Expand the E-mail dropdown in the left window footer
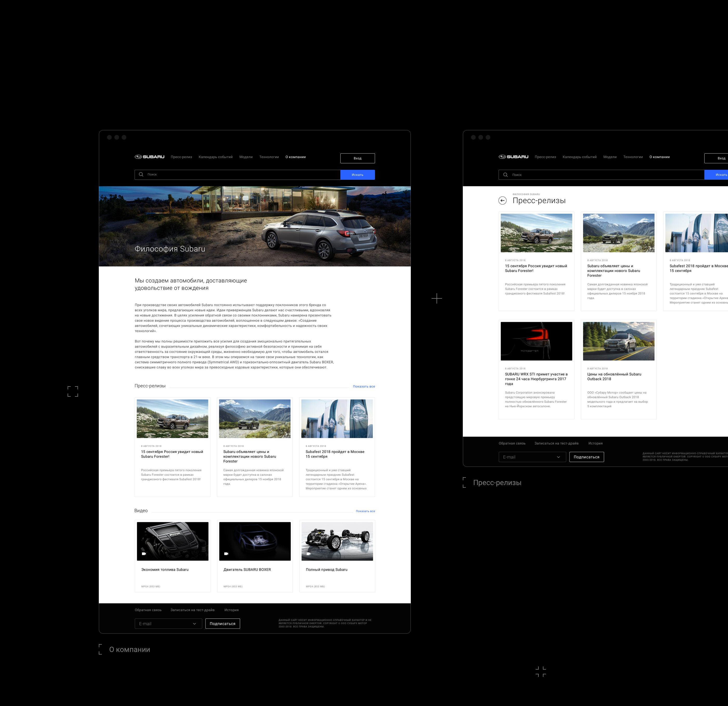The width and height of the screenshot is (728, 706). tap(194, 624)
